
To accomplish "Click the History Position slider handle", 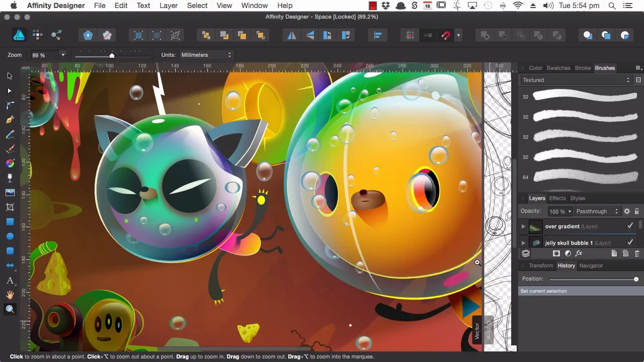I will coord(636,279).
